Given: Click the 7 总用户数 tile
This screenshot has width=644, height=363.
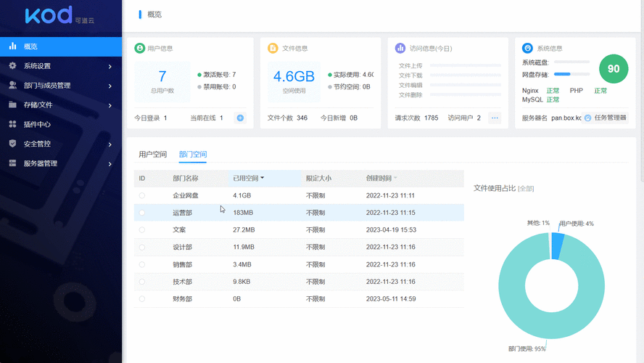Looking at the screenshot, I should (162, 81).
